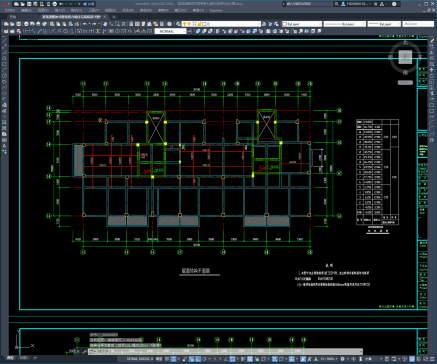This screenshot has height=364, width=437.
Task: Select the Zoom Window tool in the Standard toolbar
Action: pos(117,24)
